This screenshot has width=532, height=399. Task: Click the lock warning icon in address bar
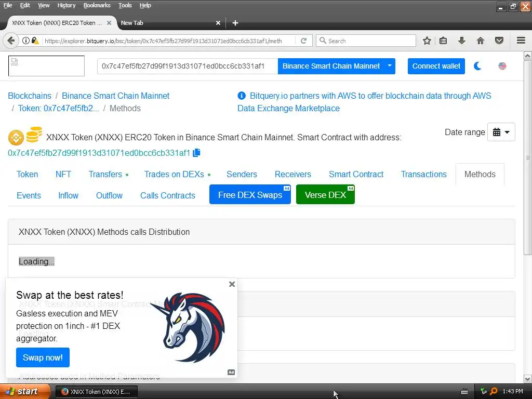tap(35, 41)
